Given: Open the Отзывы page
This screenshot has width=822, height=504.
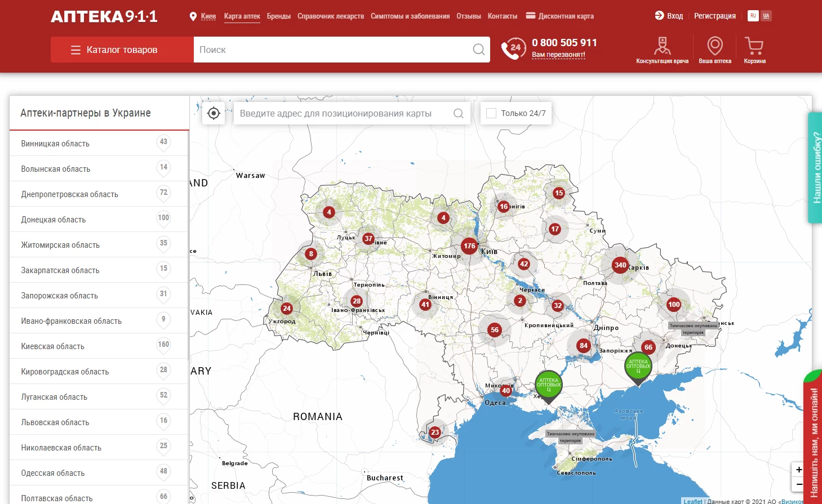Looking at the screenshot, I should 469,16.
